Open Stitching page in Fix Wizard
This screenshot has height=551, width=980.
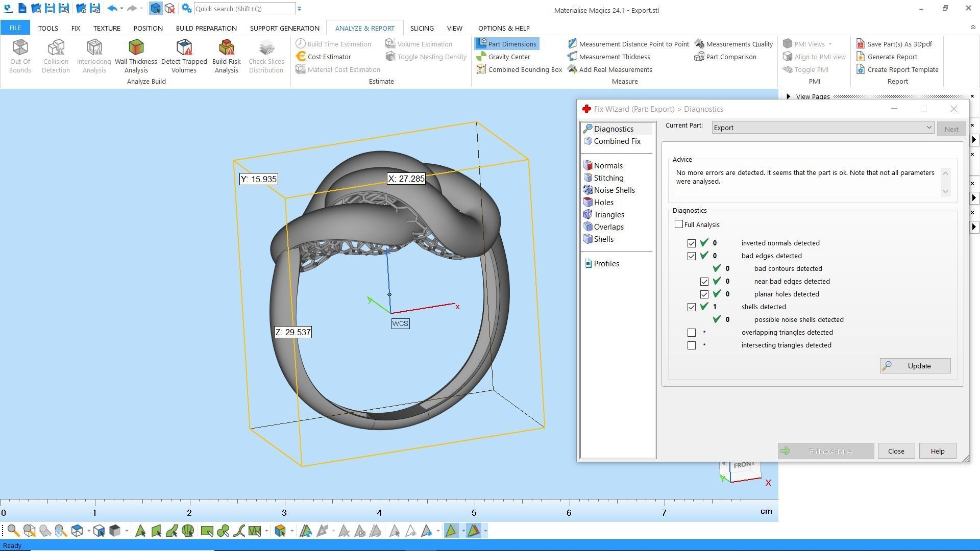point(603,178)
